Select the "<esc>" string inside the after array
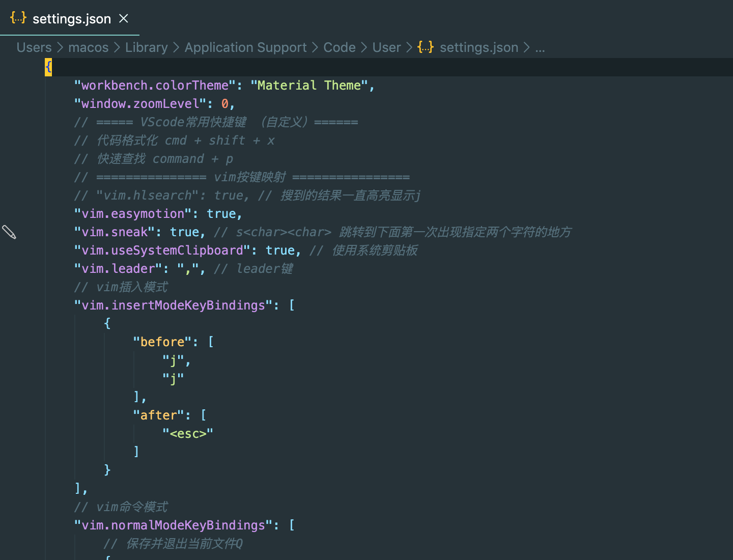 pos(188,433)
